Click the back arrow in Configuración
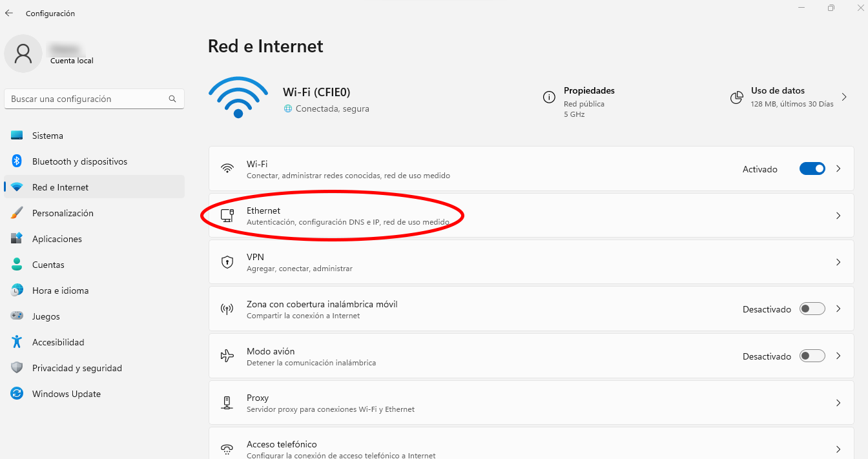 pyautogui.click(x=9, y=13)
